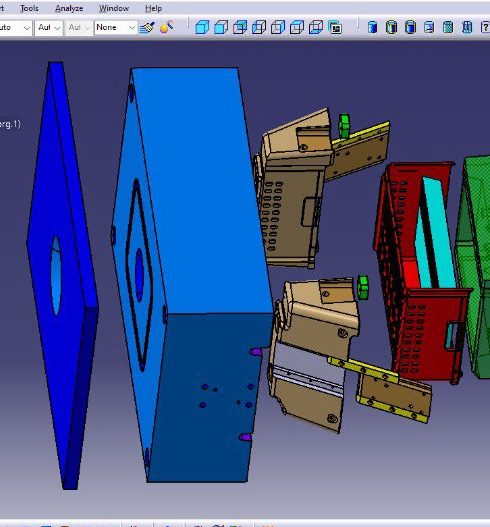
Task: Select the Left view cube icon
Action: click(x=259, y=27)
